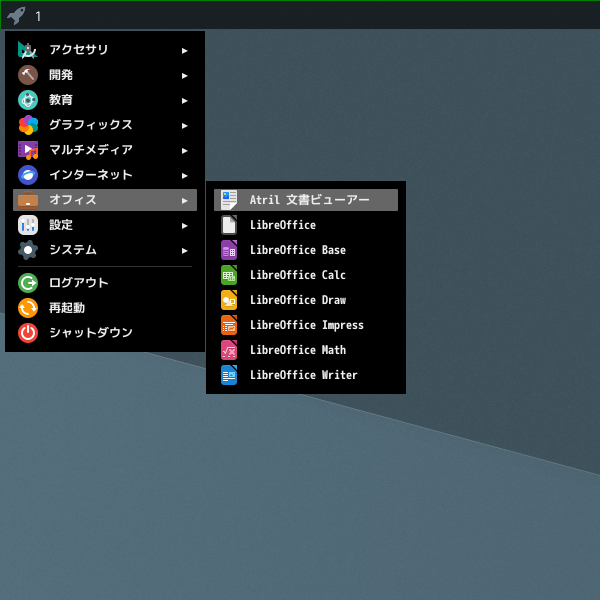600x600 pixels.
Task: Select the Atril 文書ビューアー entry
Action: (306, 200)
